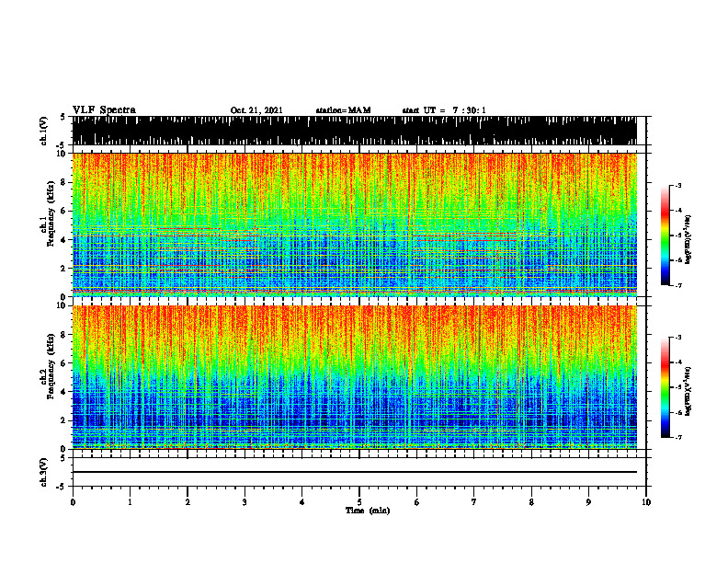Click time axis tick label "4"
Viewport: 728px width, 563px height.
(302, 502)
